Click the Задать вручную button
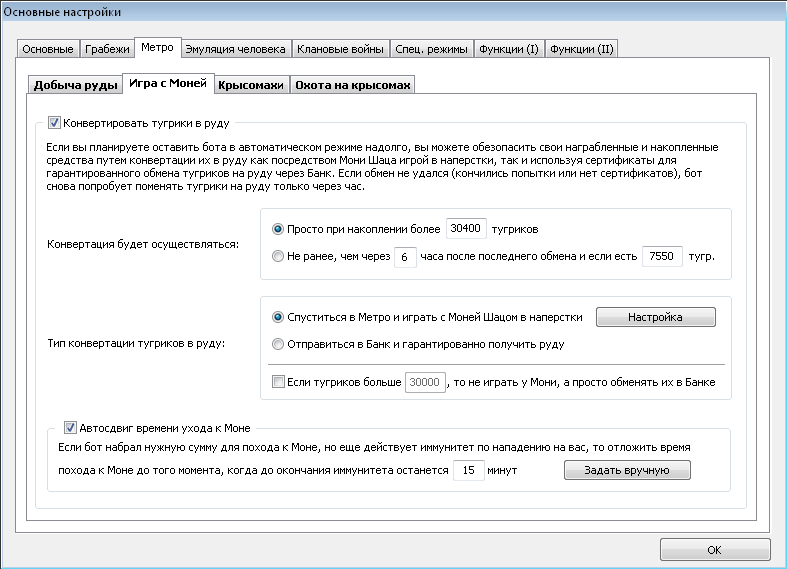 point(627,470)
